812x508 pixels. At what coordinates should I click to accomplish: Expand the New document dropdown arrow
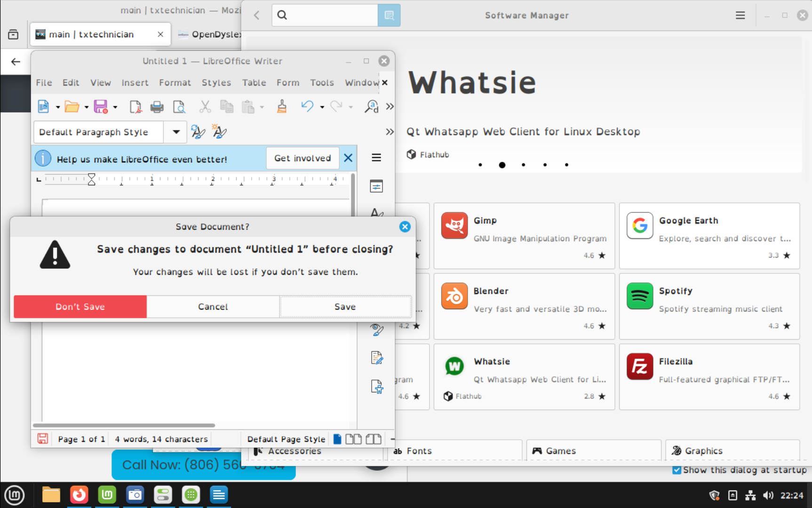[58, 107]
